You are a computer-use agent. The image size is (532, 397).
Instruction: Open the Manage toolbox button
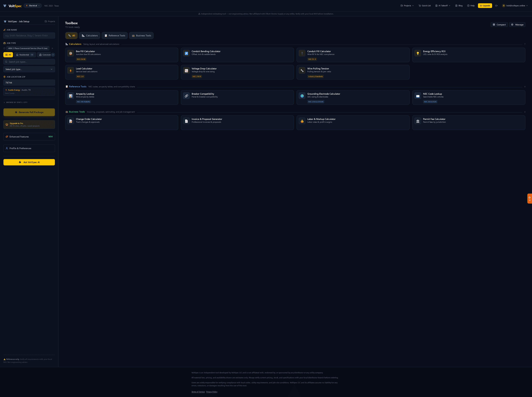click(x=517, y=24)
